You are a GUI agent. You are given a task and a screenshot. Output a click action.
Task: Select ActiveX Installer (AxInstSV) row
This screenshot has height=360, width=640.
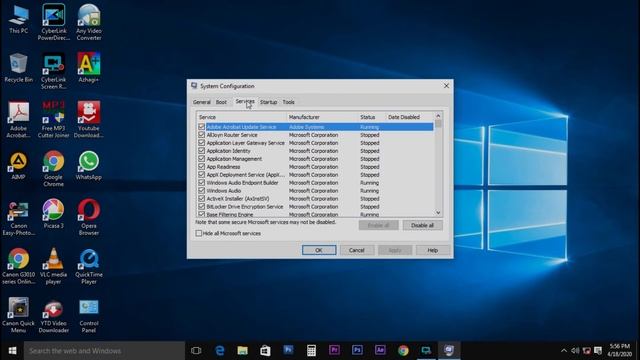point(315,199)
